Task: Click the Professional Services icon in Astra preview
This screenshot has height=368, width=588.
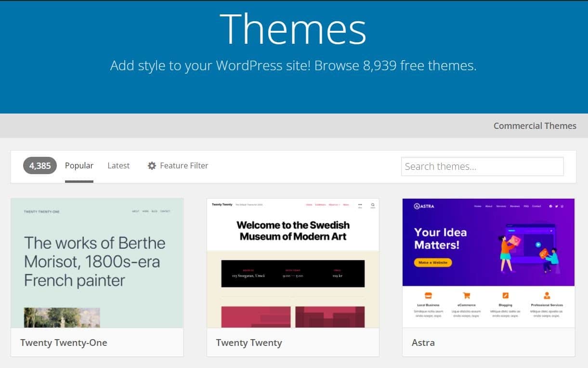Action: (546, 294)
